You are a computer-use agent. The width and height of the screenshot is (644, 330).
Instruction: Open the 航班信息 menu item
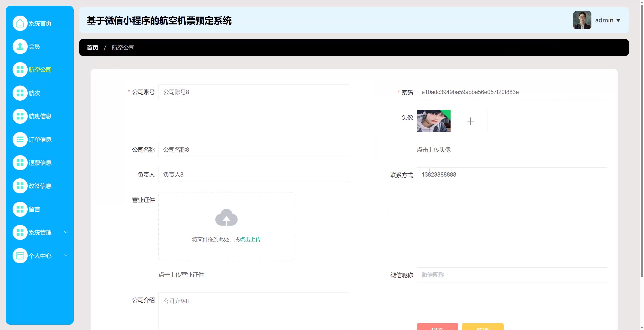40,116
